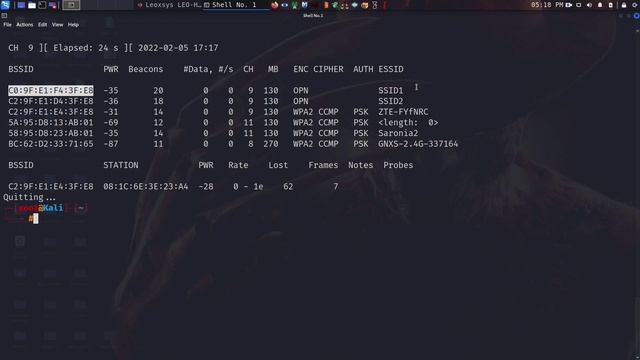The image size is (640, 360).
Task: Open the Kali applications menu icon
Action: point(5,5)
